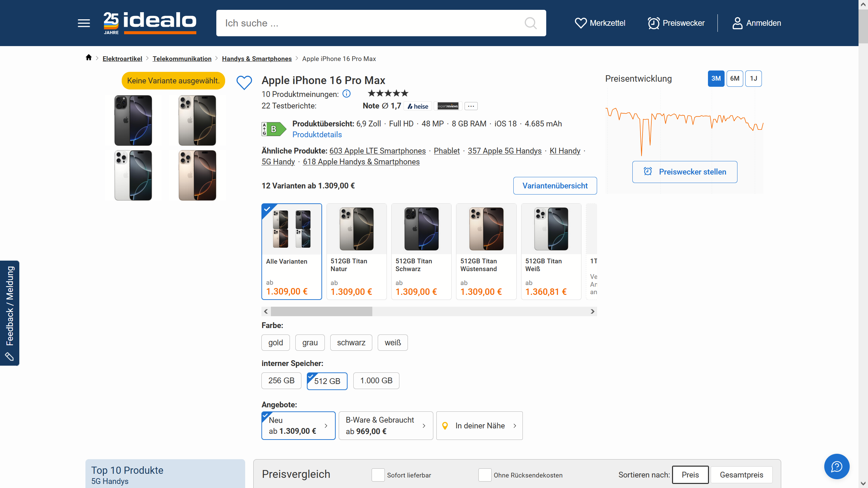Screen dimensions: 868x488
Task: Open Preiswecker alarm clock in header
Action: [x=654, y=23]
